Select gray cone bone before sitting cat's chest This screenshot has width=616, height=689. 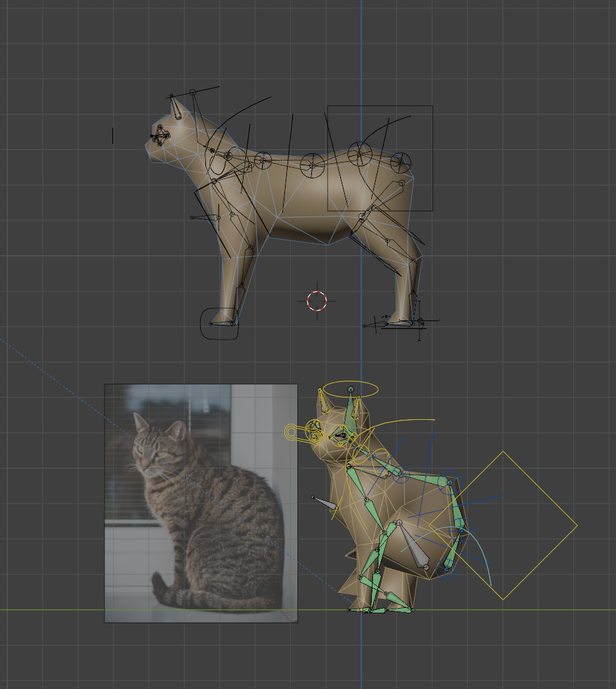click(325, 503)
